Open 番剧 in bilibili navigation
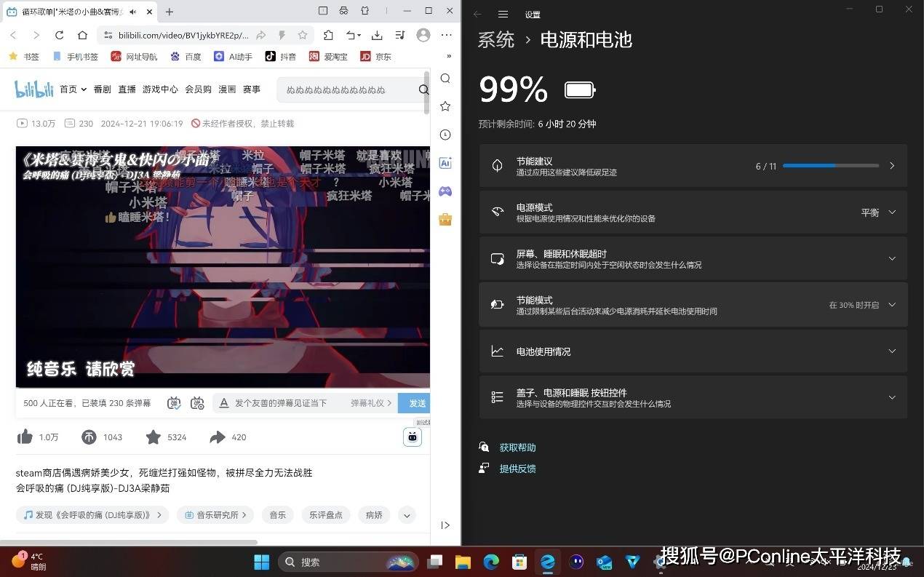 click(103, 89)
